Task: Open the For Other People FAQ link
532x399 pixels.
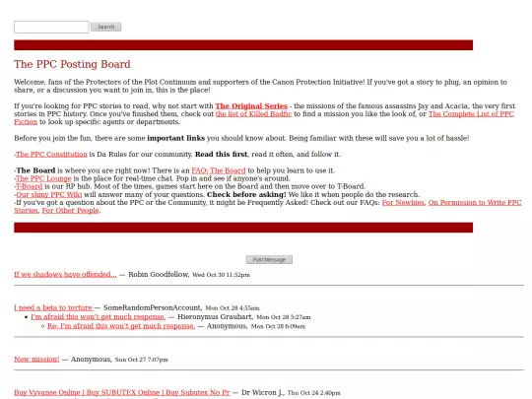Action: click(71, 211)
